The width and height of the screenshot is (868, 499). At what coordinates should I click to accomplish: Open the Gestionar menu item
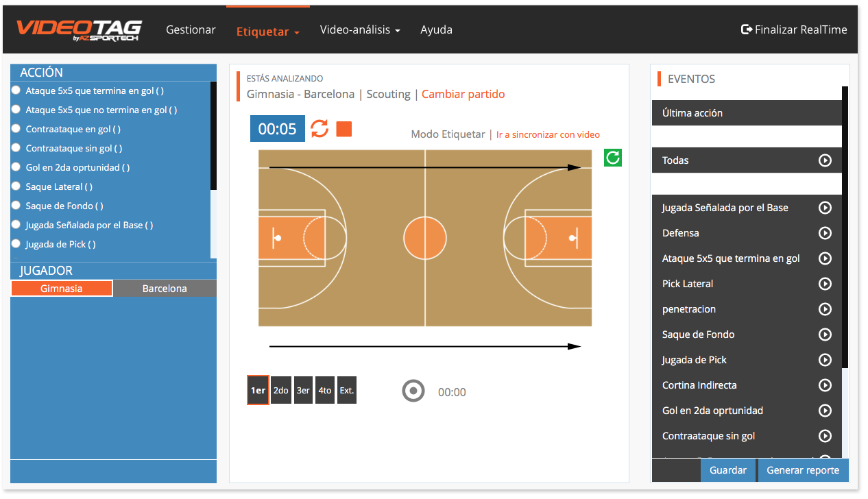191,30
